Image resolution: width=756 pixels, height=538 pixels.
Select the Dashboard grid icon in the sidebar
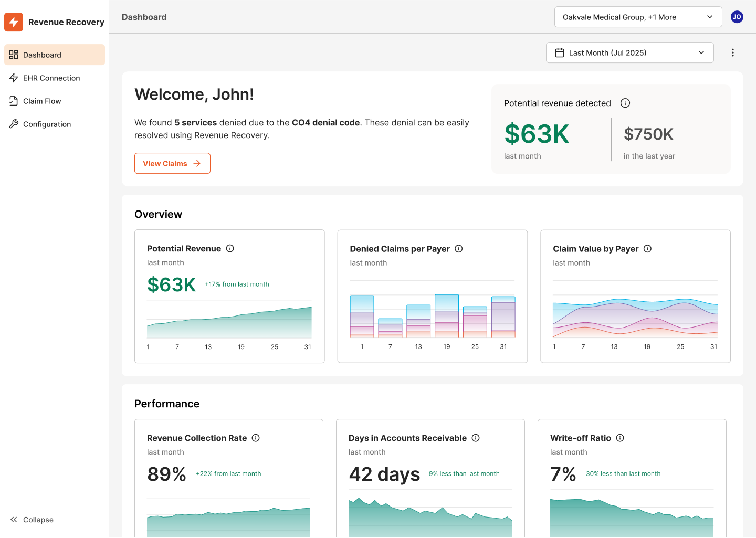pos(14,55)
